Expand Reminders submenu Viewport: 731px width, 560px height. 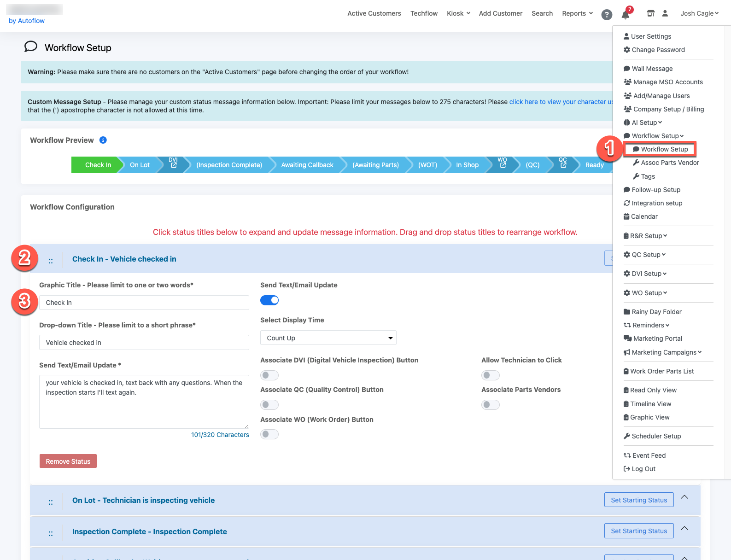(x=646, y=325)
